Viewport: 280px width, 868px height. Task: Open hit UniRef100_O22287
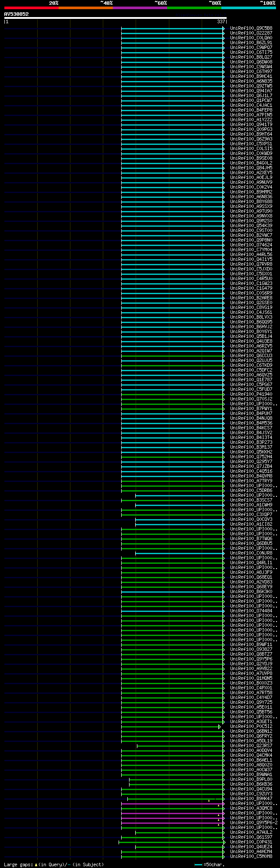pos(251,33)
